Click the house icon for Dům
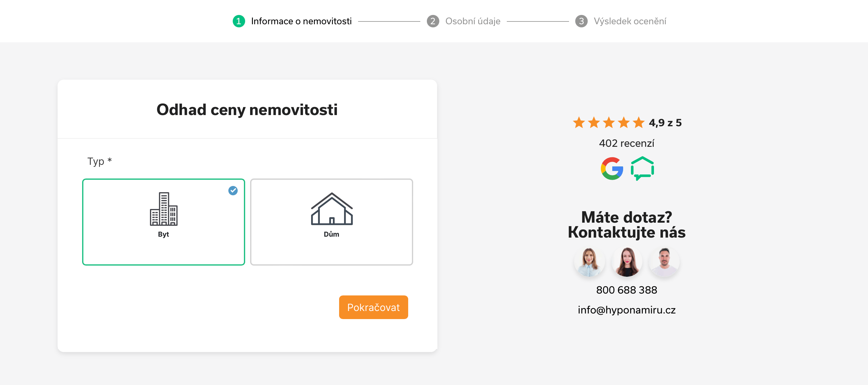868x385 pixels. click(x=332, y=209)
